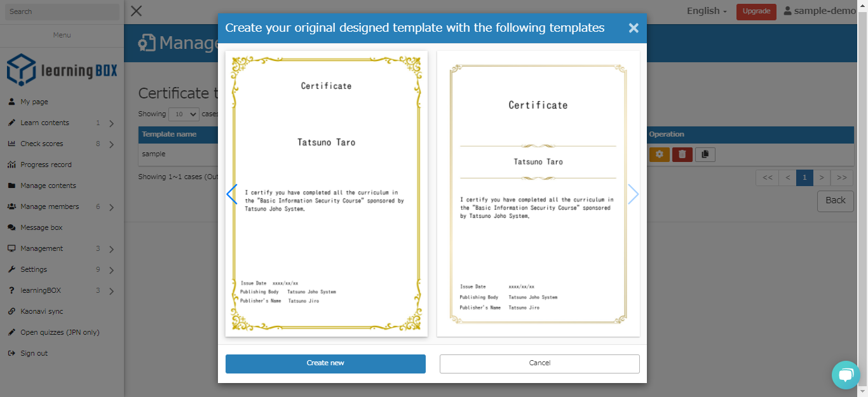Viewport: 868px width, 397px height.
Task: Click the learningBOX logo
Action: (62, 70)
